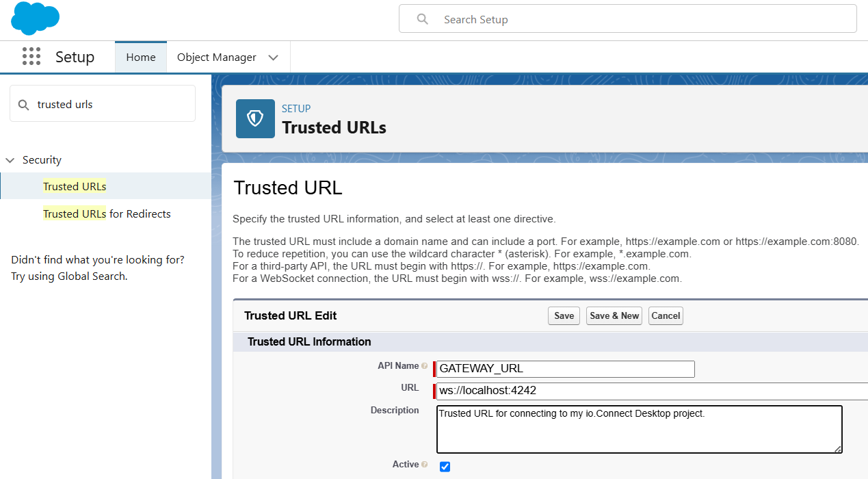Click the Trusted URL Information section header
Screen dimensions: 868x479
[309, 341]
